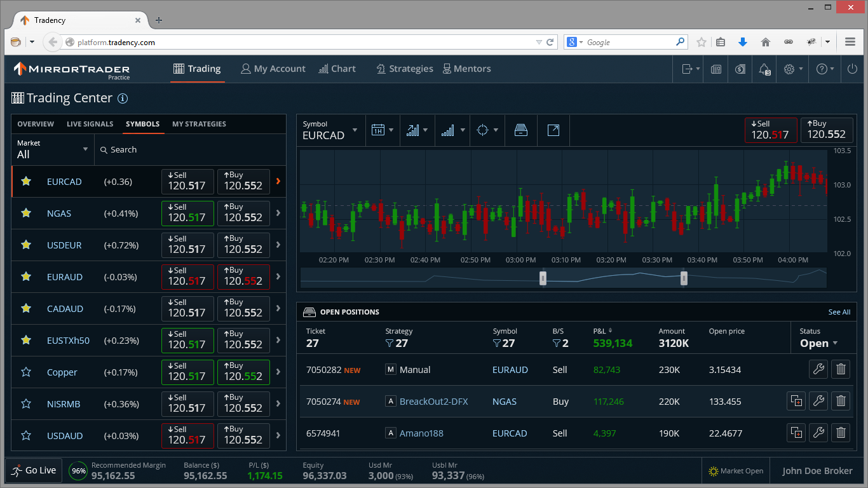Click the chart inbox tray icon
868x488 pixels.
(x=521, y=130)
